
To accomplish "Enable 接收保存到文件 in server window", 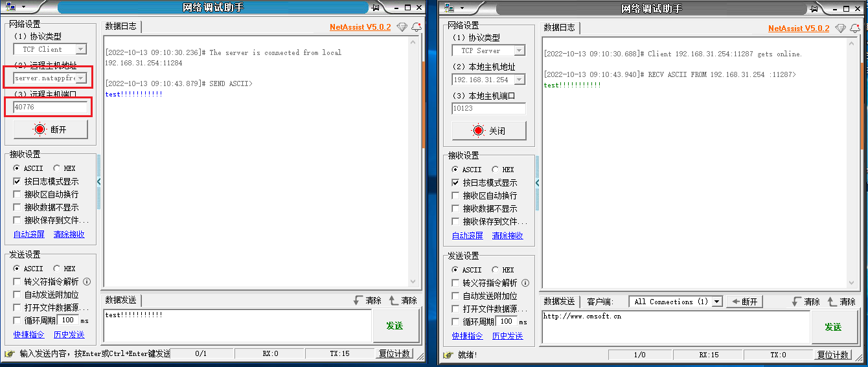I will point(456,221).
